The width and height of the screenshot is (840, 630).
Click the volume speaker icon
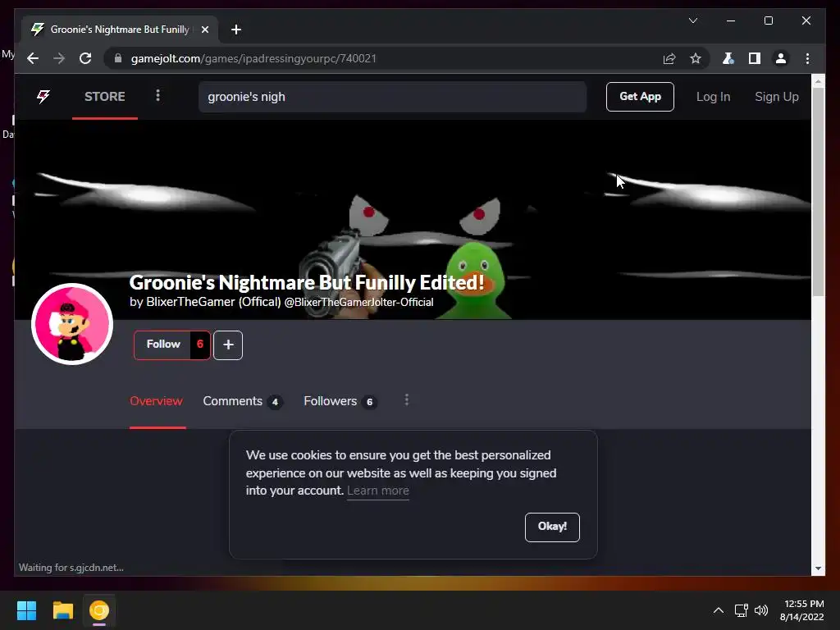(761, 610)
